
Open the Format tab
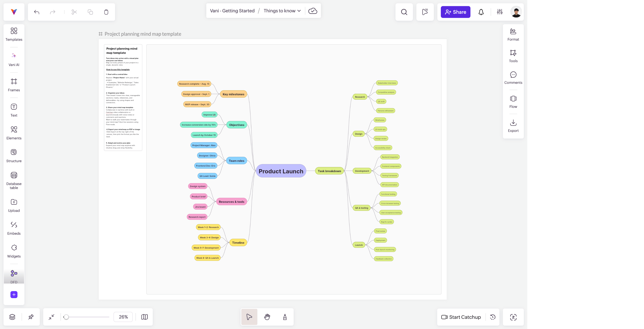coord(513,34)
